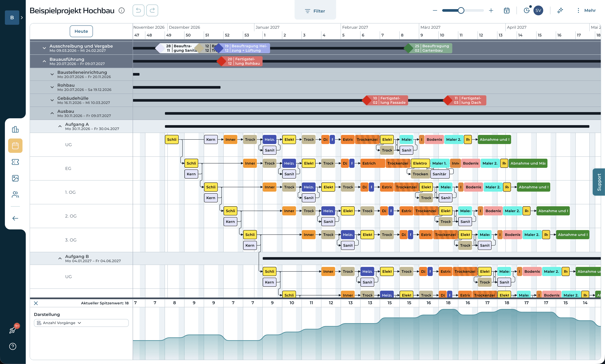The image size is (605, 364).
Task: Open the image gallery sidebar icon
Action: (15, 178)
